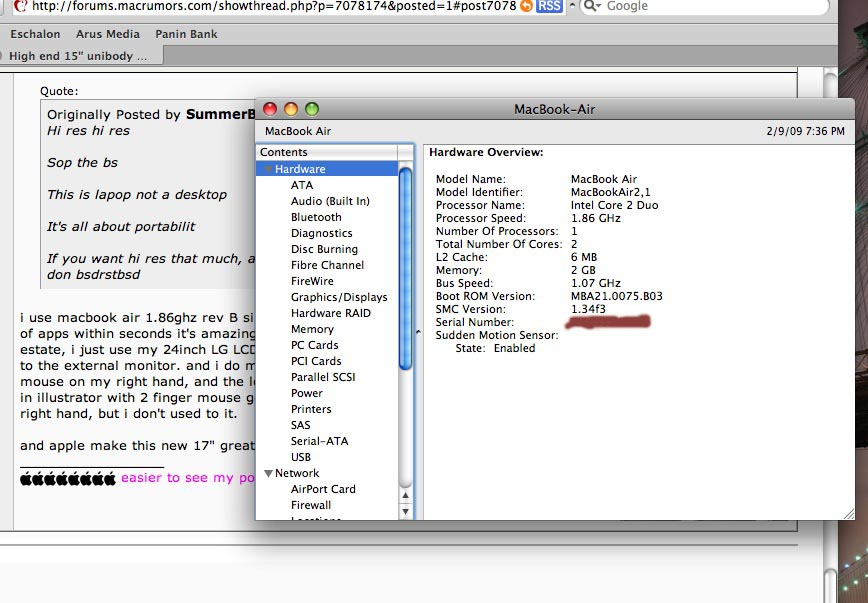Click the easier to see my po... signature link
This screenshot has height=603, width=868.
(188, 478)
